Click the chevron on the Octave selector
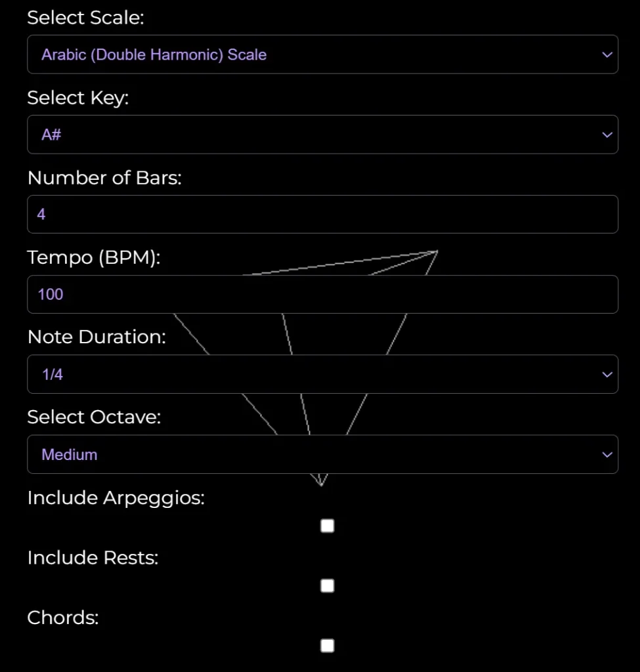This screenshot has height=672, width=640. (x=607, y=454)
